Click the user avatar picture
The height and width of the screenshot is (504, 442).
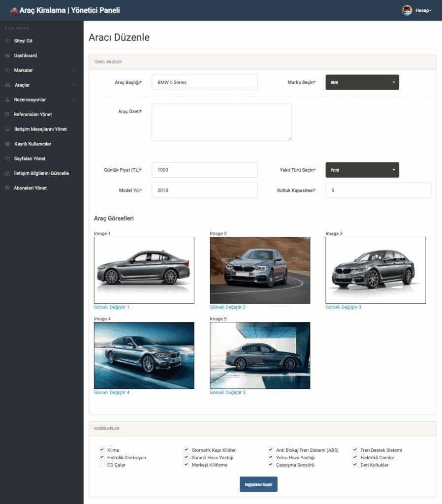coord(407,10)
